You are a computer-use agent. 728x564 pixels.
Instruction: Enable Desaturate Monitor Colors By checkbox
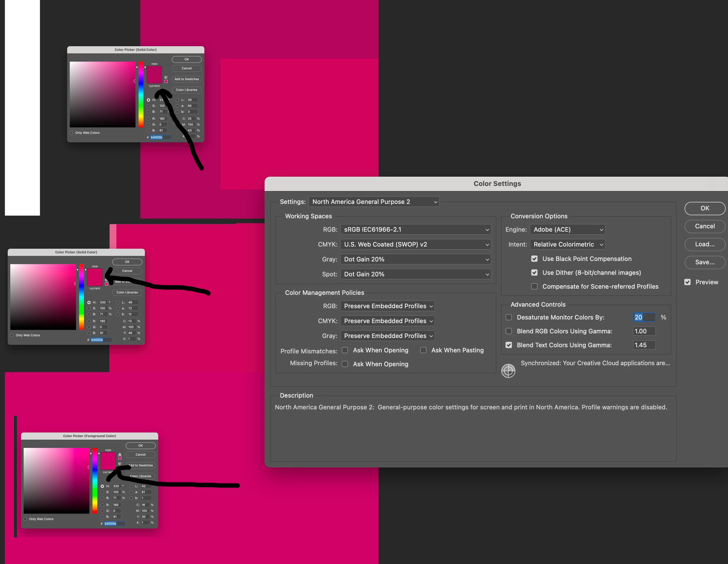[x=509, y=317]
